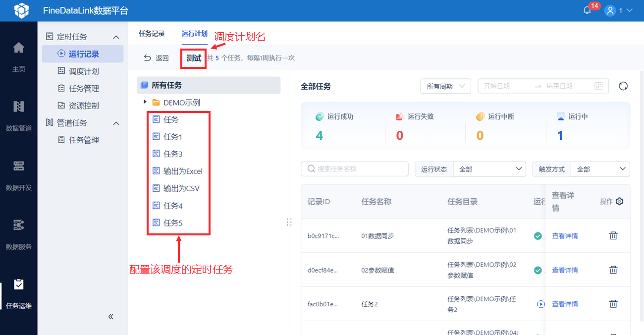Click 搜索任务名称 search box
Screen dimensions: 644x335
355,169
